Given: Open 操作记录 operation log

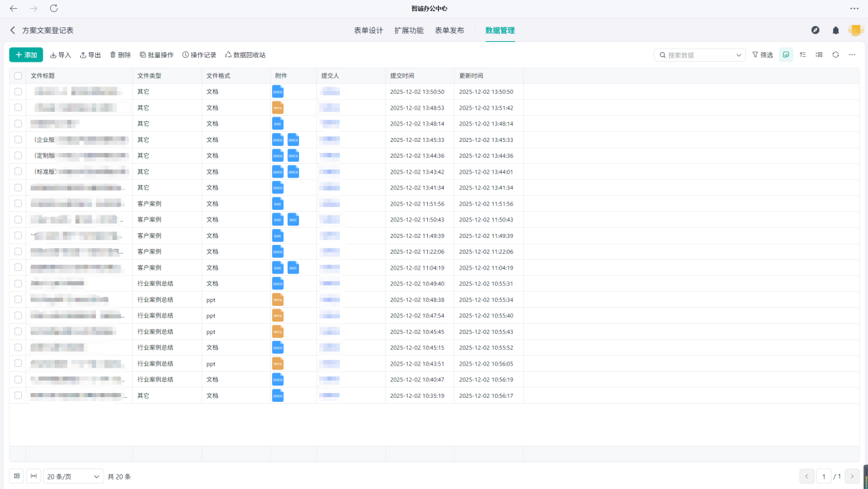Looking at the screenshot, I should click(x=200, y=55).
